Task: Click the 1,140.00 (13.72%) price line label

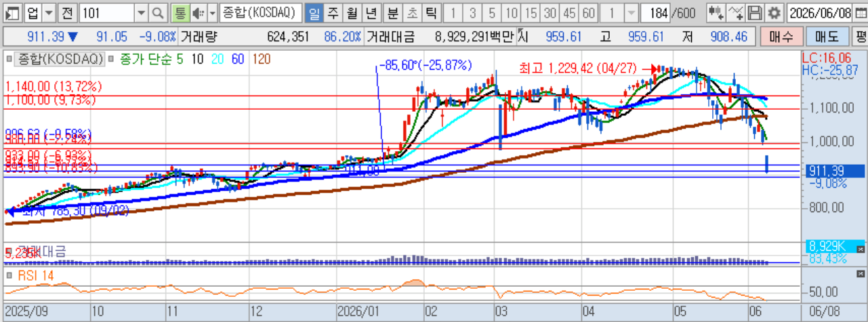Action: (x=54, y=87)
